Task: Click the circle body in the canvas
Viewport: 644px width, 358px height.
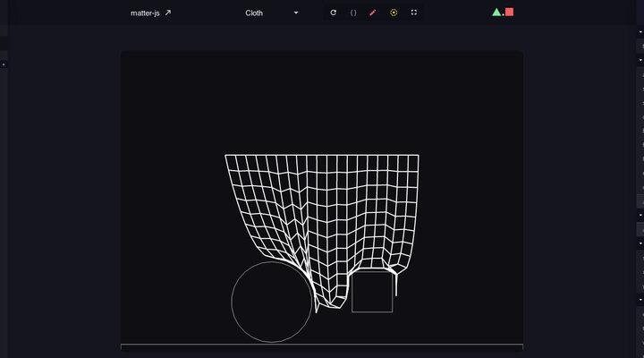Action: click(272, 302)
